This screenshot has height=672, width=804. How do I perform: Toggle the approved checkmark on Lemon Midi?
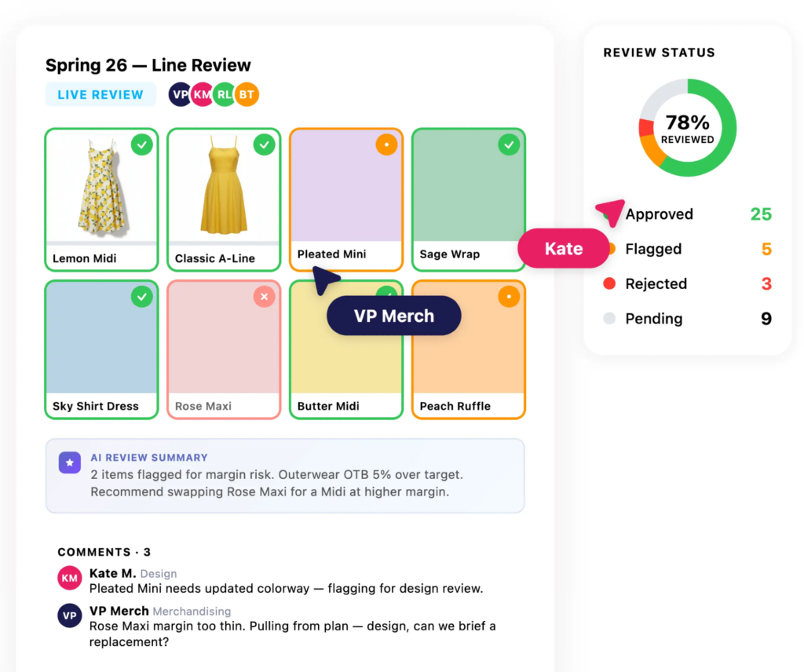pos(142,144)
